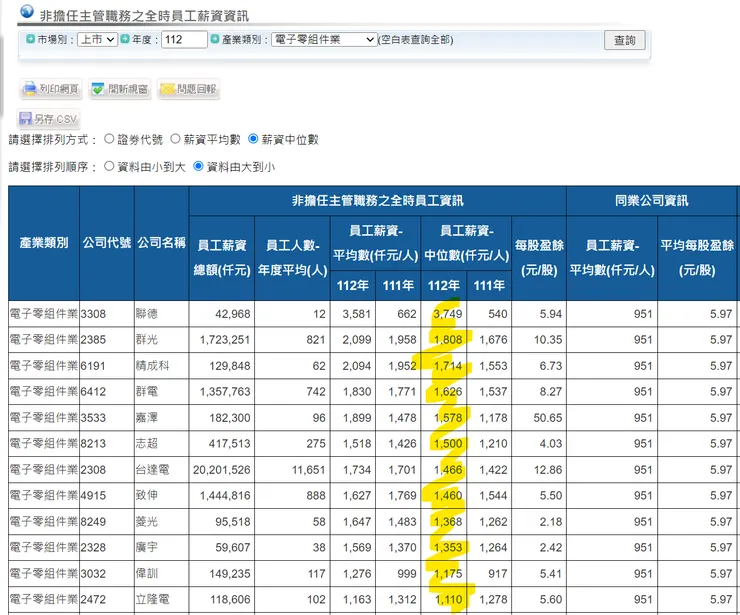This screenshot has width=740, height=615.
Task: Open the 市場別 dropdown showing 上市
Action: pyautogui.click(x=97, y=40)
